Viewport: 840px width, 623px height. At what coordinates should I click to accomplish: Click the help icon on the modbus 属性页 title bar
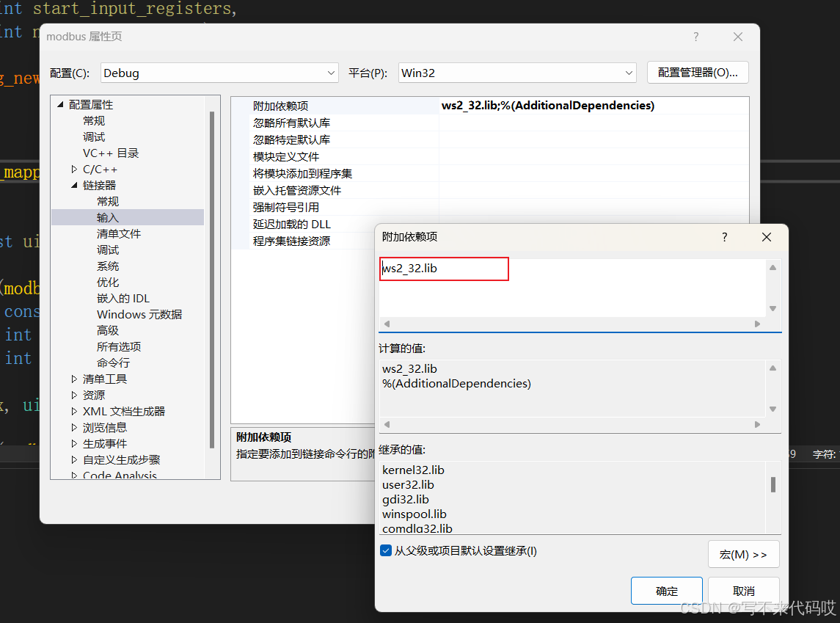[695, 36]
